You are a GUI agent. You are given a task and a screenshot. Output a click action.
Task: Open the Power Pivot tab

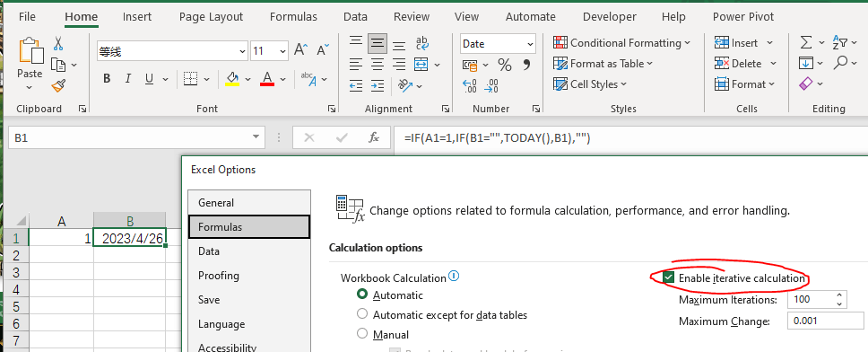coord(742,17)
